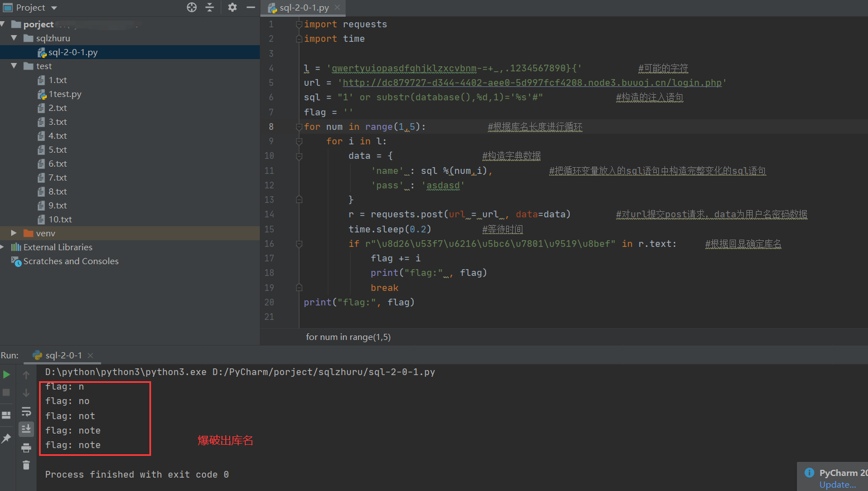
Task: Open the Project view dropdown
Action: pyautogui.click(x=54, y=8)
